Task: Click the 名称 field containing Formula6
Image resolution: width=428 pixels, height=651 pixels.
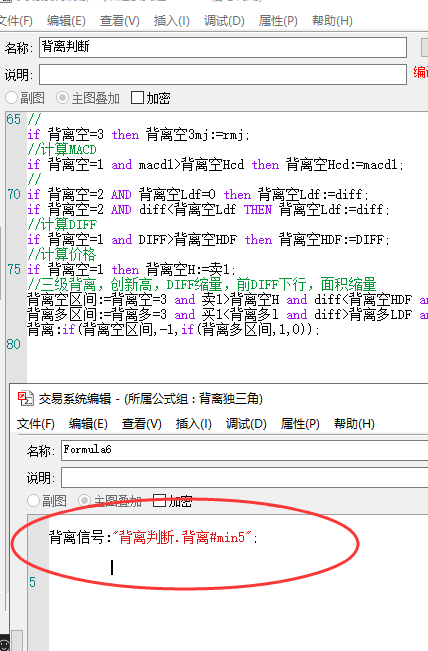Action: 245,450
